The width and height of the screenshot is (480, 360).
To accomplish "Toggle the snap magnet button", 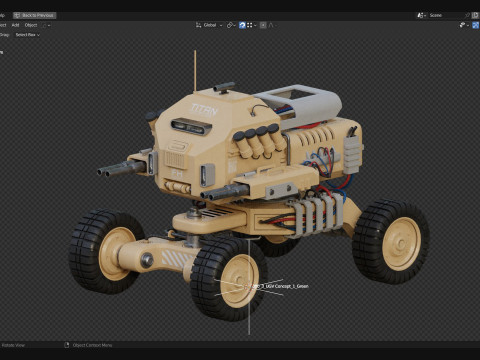I will pos(242,25).
